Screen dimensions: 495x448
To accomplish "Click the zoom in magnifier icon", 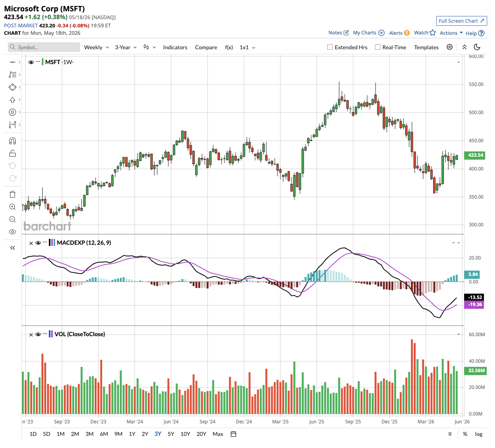I will click(13, 207).
